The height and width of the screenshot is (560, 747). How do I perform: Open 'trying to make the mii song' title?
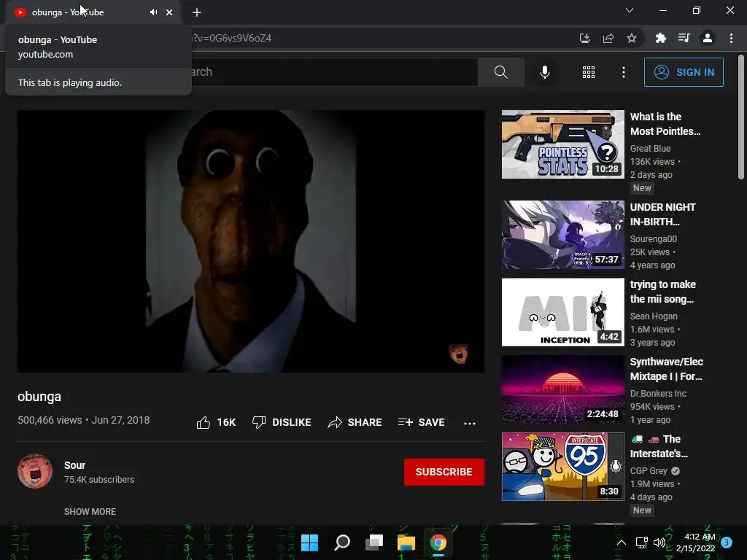pos(662,292)
